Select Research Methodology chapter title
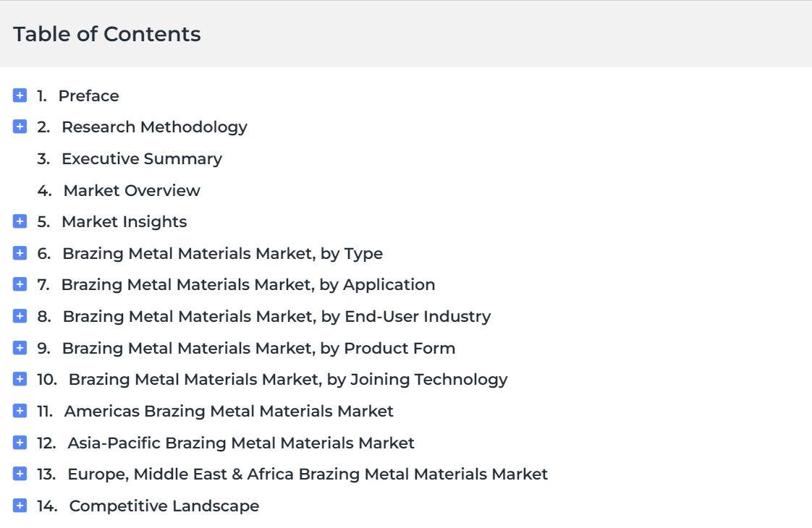Viewport: 812px width, 528px height. (x=154, y=127)
